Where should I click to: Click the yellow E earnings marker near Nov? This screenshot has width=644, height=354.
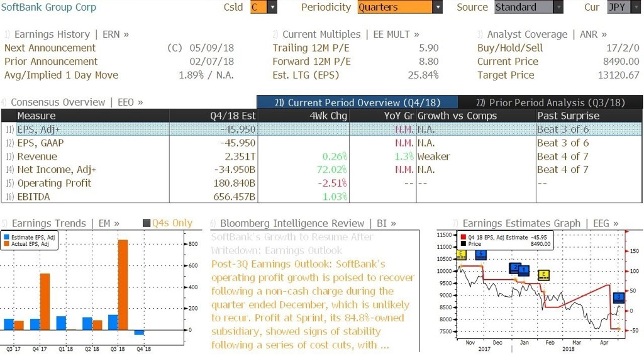(461, 255)
